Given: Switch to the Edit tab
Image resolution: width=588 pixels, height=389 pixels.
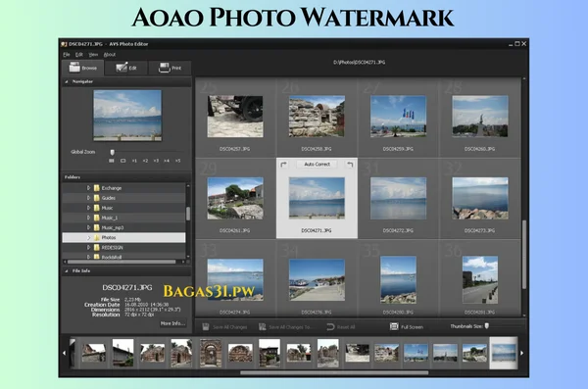Looking at the screenshot, I should tap(126, 68).
